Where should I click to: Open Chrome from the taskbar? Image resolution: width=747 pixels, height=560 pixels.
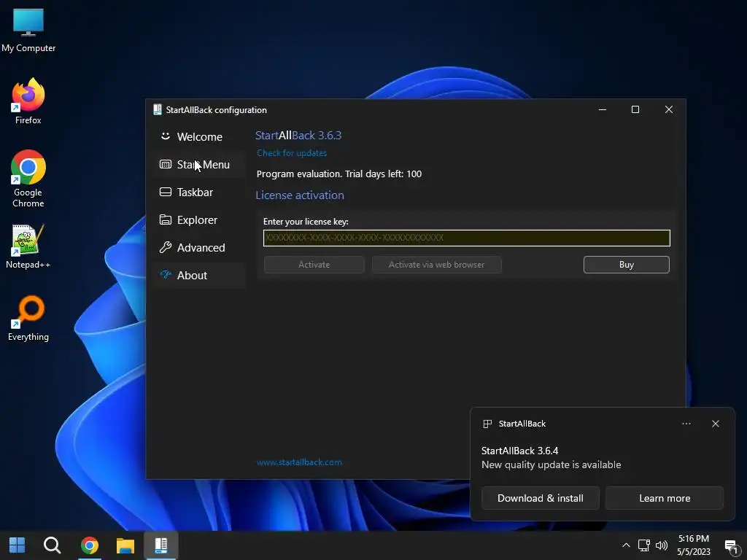[x=89, y=545]
